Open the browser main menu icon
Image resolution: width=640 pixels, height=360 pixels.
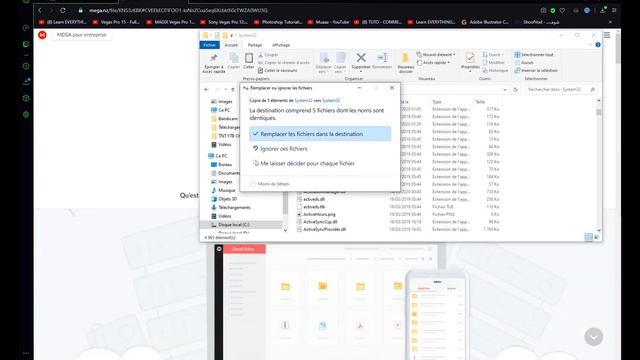coord(614,10)
